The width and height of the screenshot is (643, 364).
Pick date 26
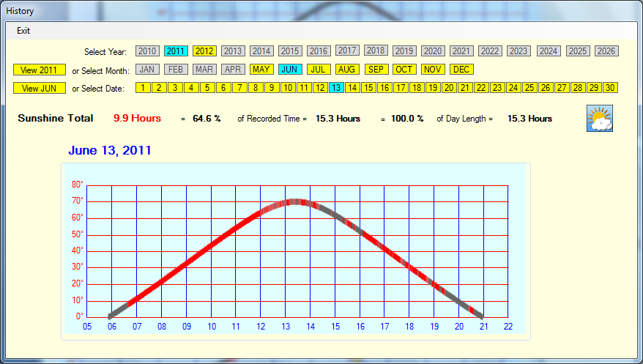[x=546, y=88]
